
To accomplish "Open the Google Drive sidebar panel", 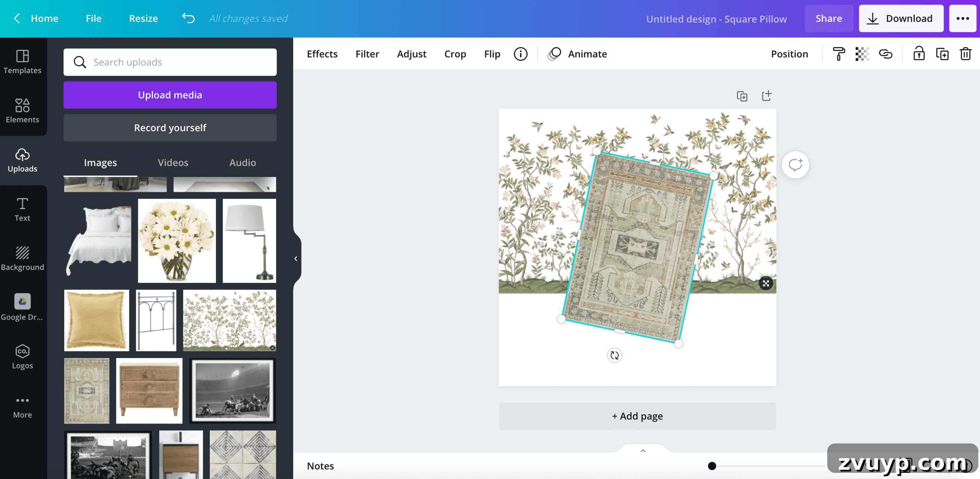I will click(23, 307).
